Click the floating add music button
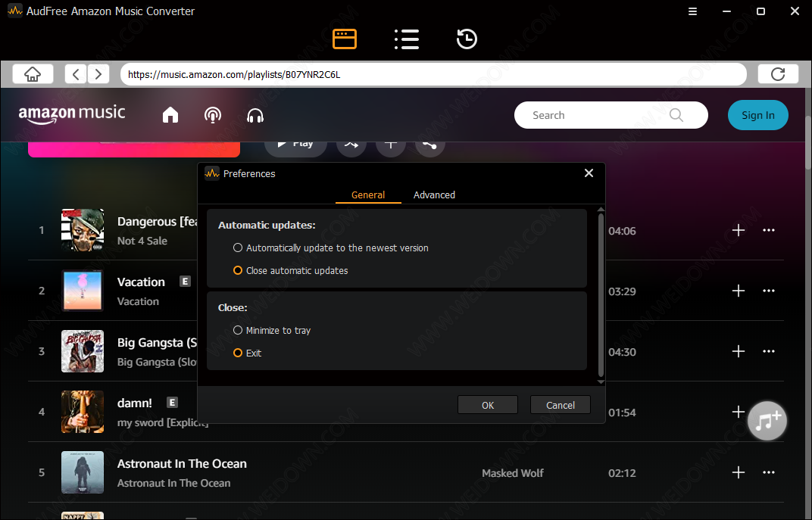The height and width of the screenshot is (520, 812). (767, 420)
